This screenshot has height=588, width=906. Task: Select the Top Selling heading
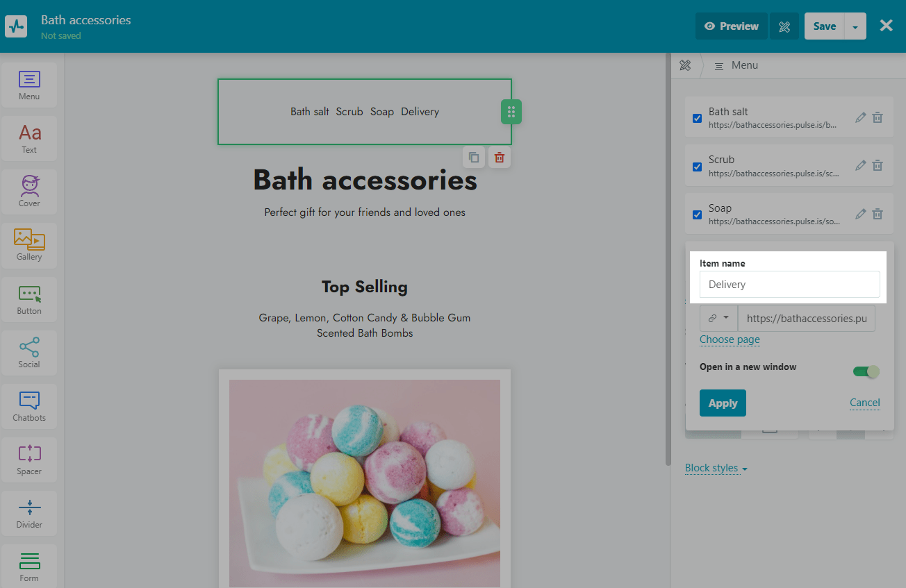point(365,287)
